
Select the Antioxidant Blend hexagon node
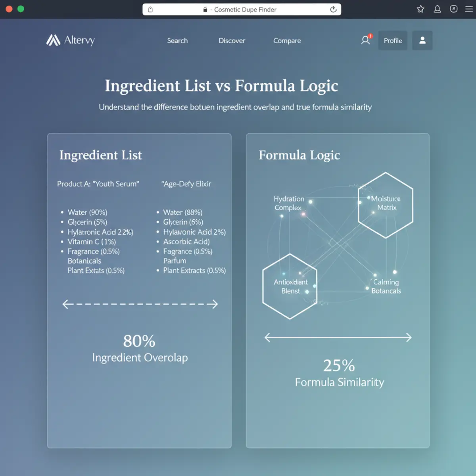[290, 286]
